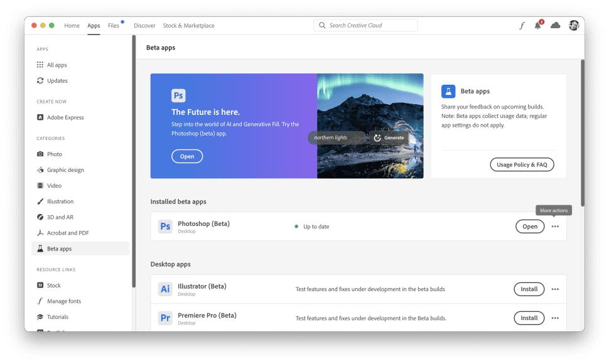
Task: Click the Illustrator (Beta) Ai icon
Action: pyautogui.click(x=165, y=289)
